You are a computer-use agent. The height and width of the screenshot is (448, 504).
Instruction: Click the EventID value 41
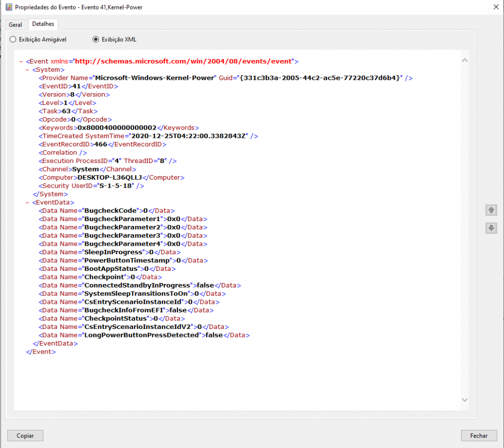tap(76, 86)
